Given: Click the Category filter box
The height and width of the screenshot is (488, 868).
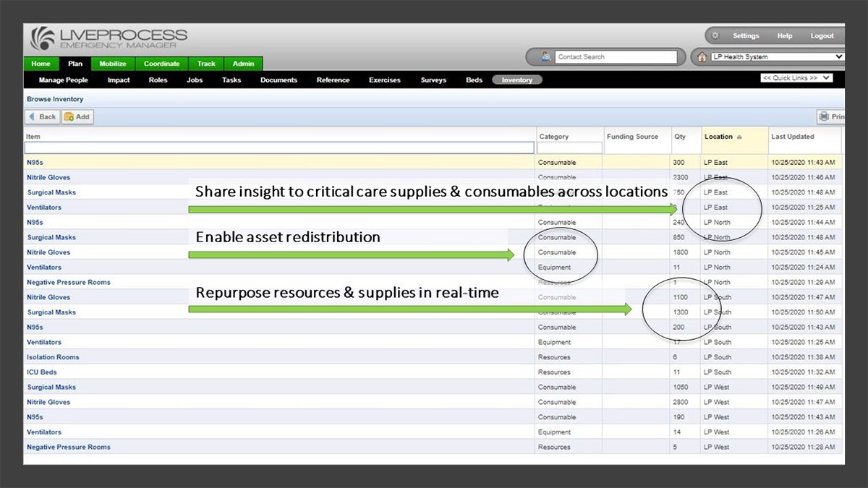Looking at the screenshot, I should pyautogui.click(x=569, y=147).
